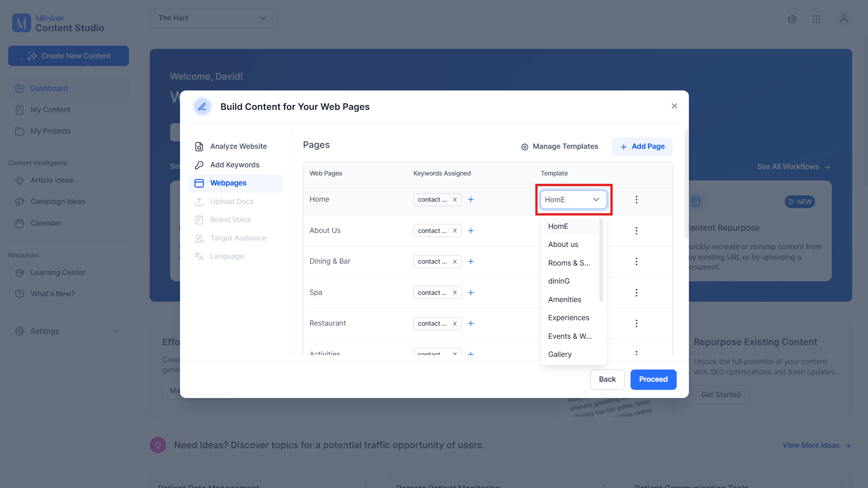Open the Target Audience step
Screen dimensions: 868x488
pos(235,238)
